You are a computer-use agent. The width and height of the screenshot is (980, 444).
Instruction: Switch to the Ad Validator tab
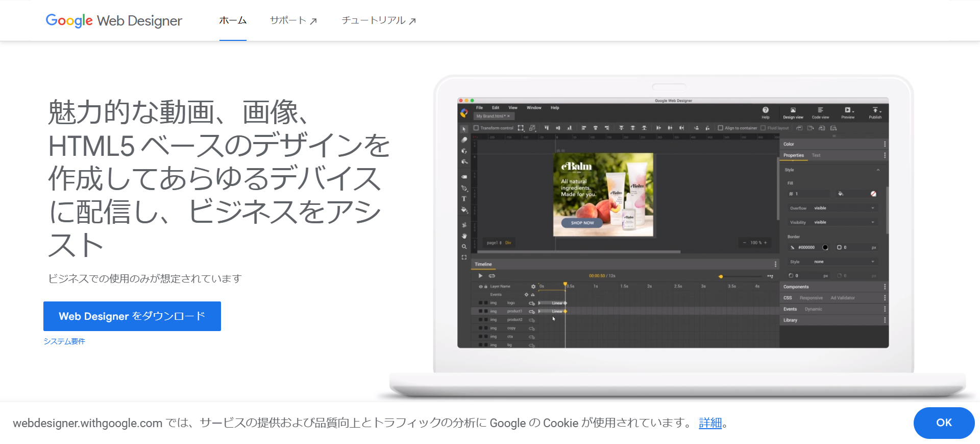[843, 297]
